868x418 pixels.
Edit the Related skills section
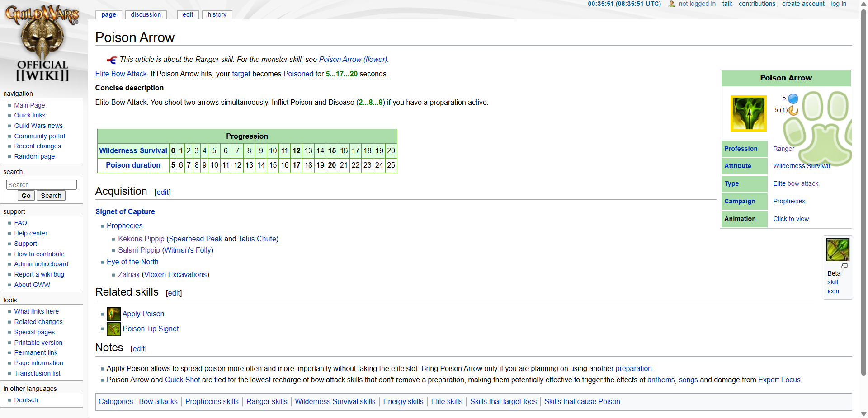pyautogui.click(x=174, y=293)
